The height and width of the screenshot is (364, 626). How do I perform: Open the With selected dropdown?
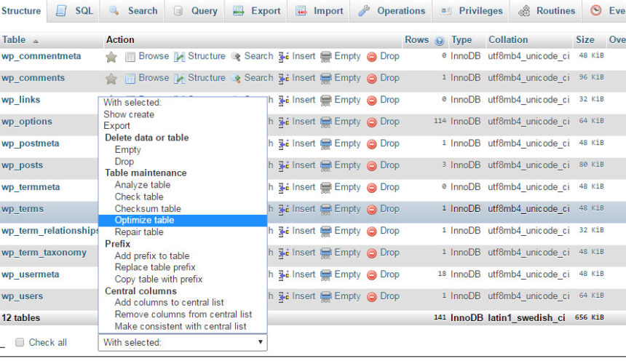coord(183,342)
